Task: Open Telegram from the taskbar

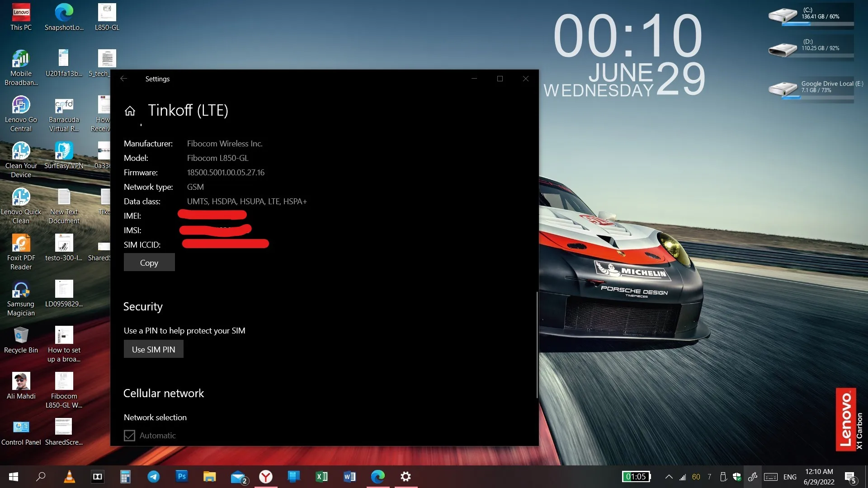Action: pos(154,477)
